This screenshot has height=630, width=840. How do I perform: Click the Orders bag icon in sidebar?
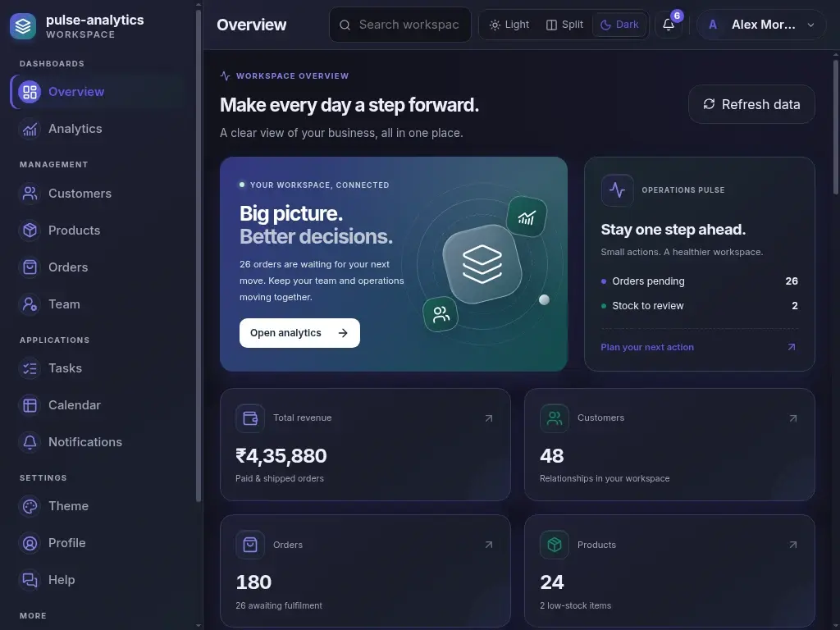(30, 267)
